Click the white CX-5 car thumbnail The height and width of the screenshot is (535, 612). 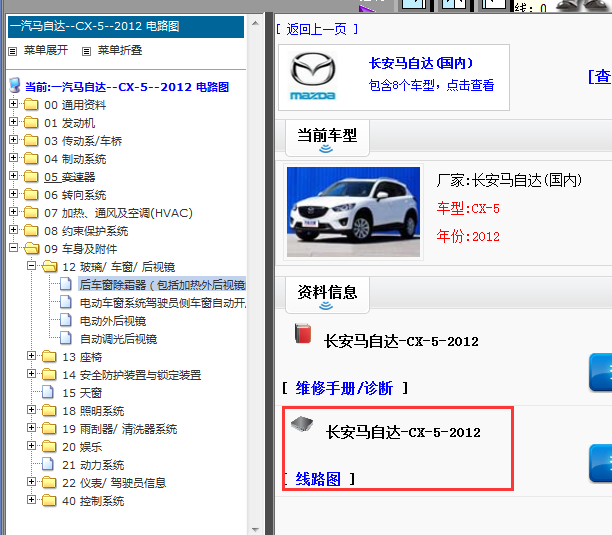[353, 212]
